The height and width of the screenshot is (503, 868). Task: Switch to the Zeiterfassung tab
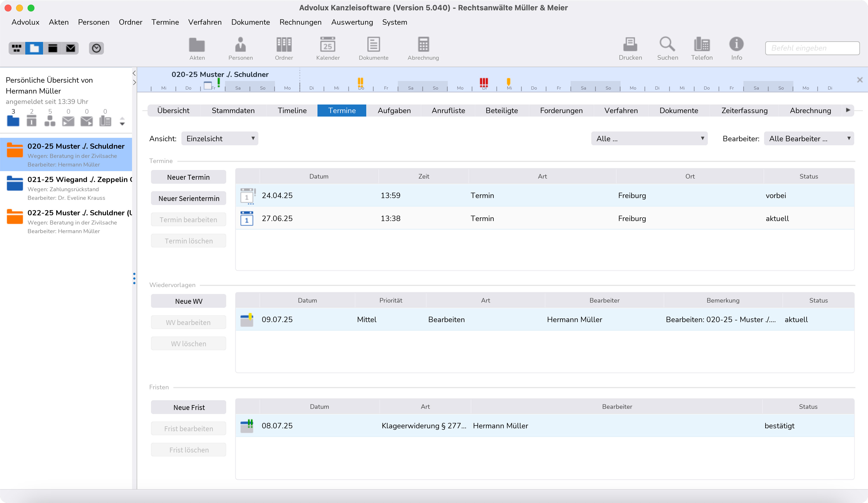click(x=744, y=111)
